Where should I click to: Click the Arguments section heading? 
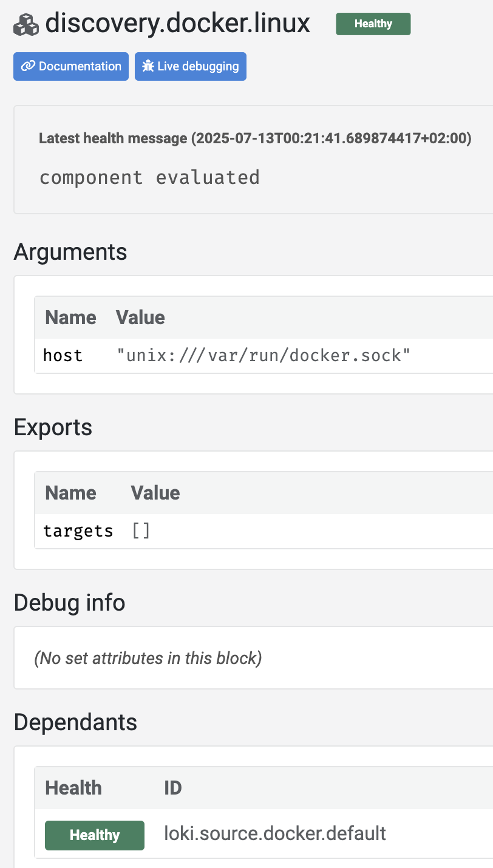coord(70,251)
